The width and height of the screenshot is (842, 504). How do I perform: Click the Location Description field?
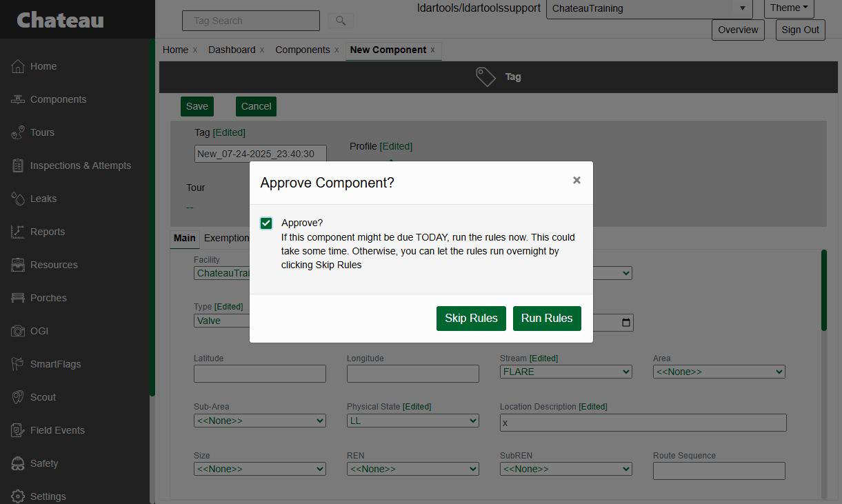tap(643, 423)
